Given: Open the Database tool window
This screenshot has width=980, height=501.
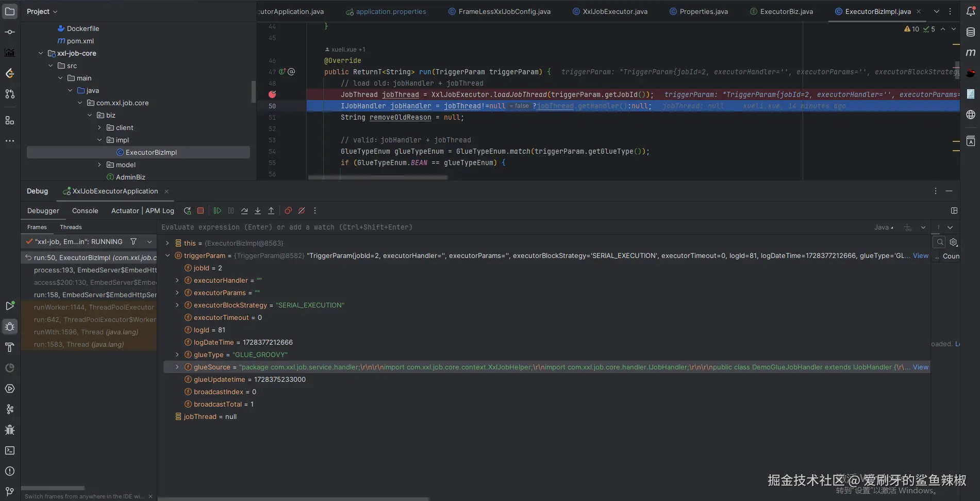Looking at the screenshot, I should [x=970, y=32].
